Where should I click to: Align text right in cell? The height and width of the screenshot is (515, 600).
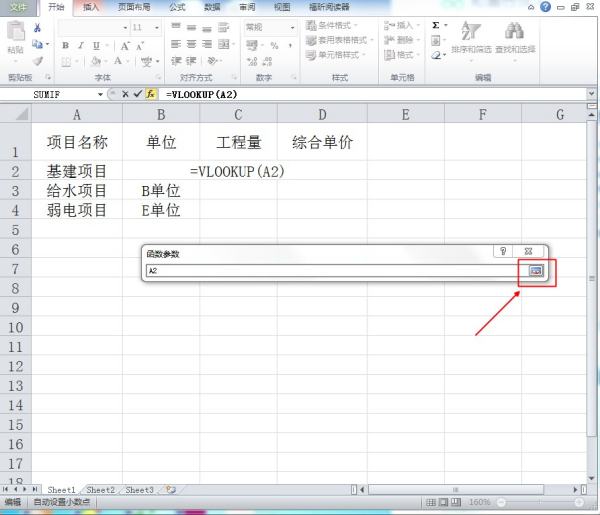point(207,44)
